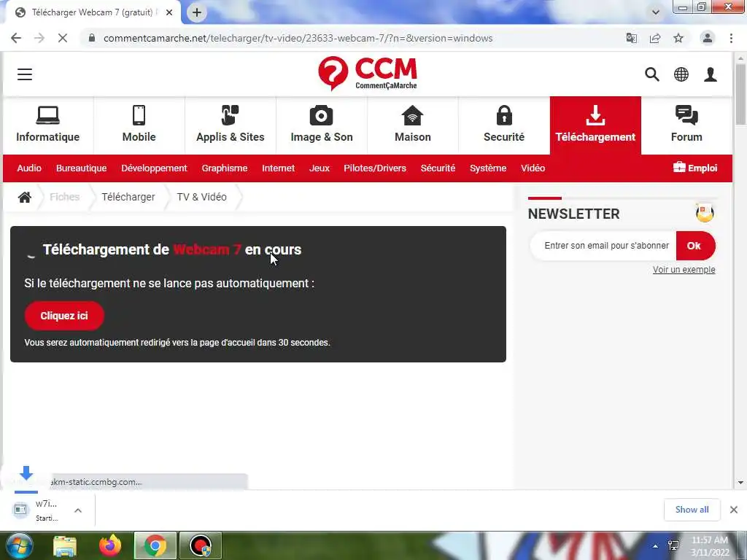Viewport: 747px width, 560px height.
Task: Open a new tab with plus button
Action: tap(197, 12)
